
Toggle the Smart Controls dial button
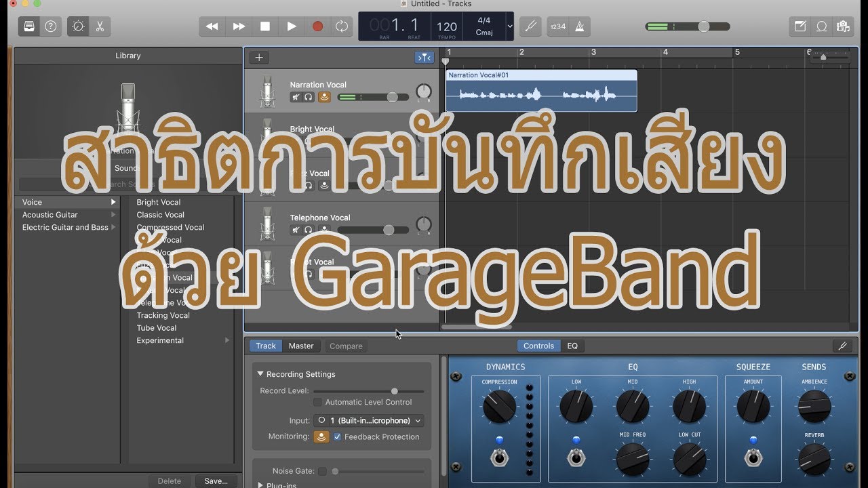coord(79,26)
